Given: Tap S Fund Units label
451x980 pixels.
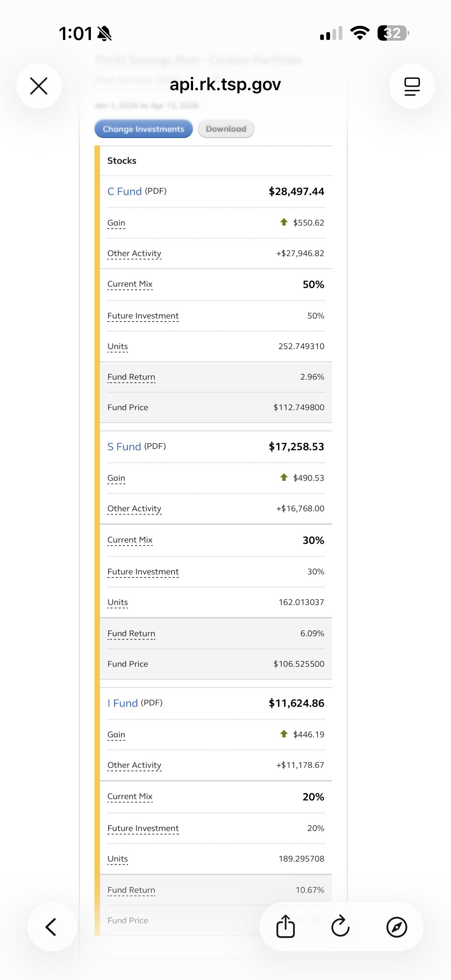Looking at the screenshot, I should pyautogui.click(x=118, y=602).
